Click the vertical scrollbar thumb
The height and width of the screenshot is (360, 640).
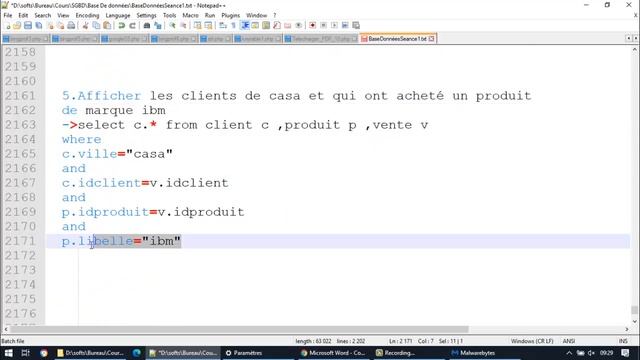click(635, 310)
